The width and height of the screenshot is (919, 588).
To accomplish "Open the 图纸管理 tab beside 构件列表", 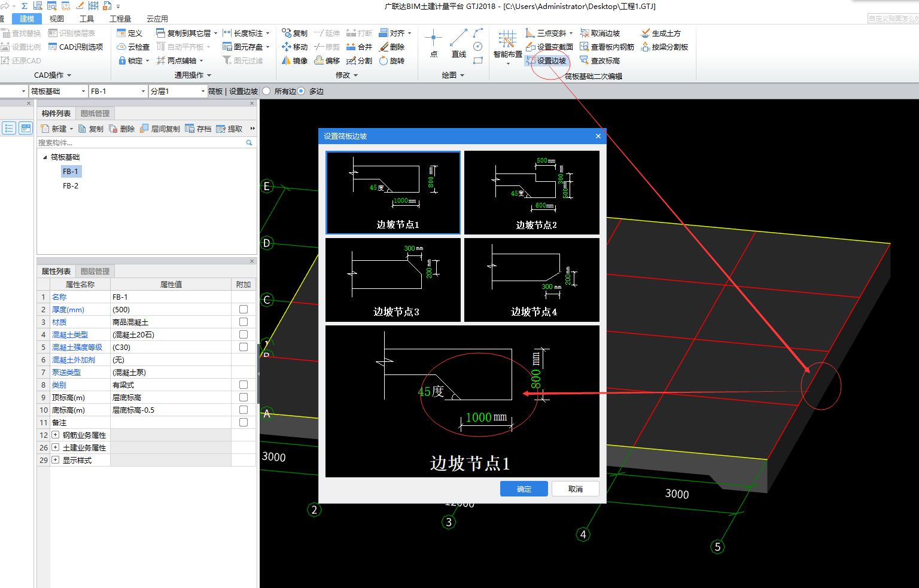I will (95, 113).
